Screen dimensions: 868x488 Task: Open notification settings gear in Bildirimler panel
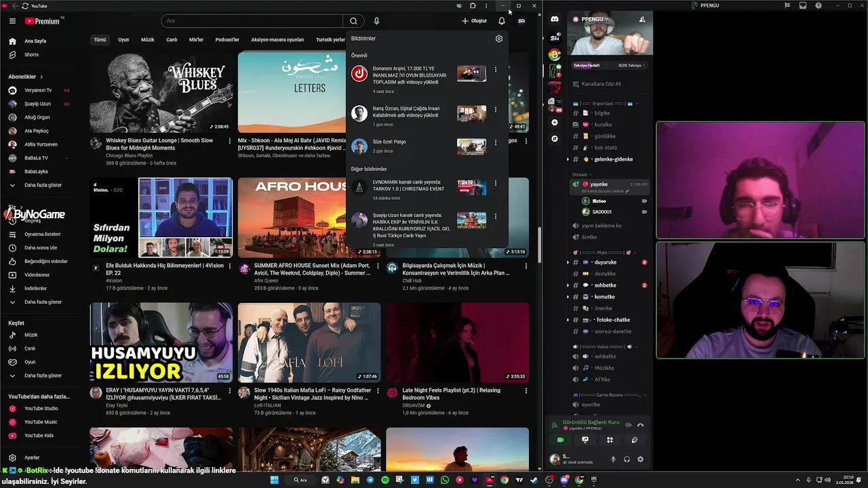(499, 39)
